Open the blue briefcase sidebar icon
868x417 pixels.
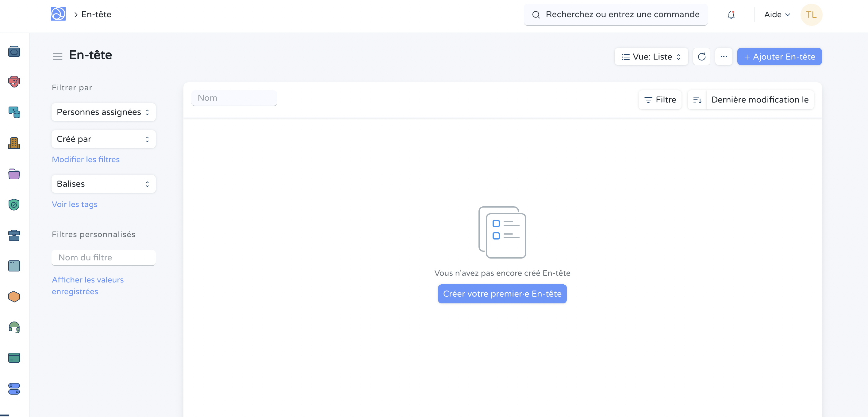pyautogui.click(x=14, y=235)
